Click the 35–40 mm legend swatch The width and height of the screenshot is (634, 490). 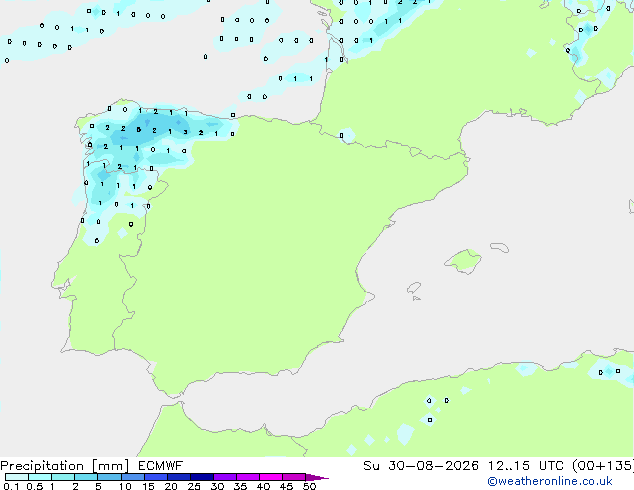[247, 477]
